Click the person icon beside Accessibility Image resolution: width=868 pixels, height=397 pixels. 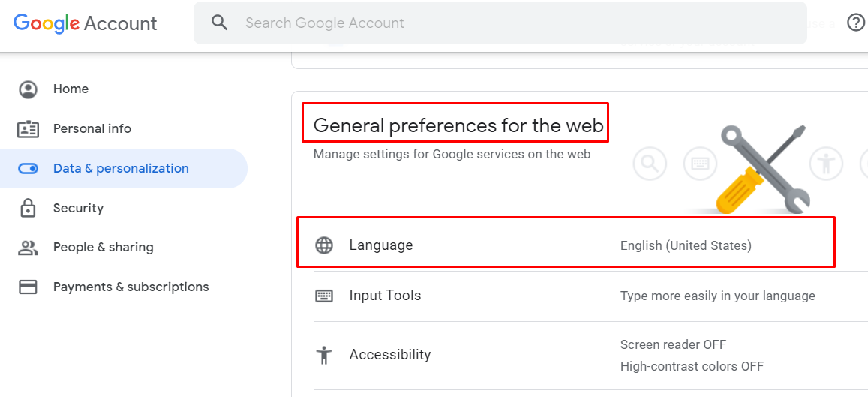[x=324, y=355]
